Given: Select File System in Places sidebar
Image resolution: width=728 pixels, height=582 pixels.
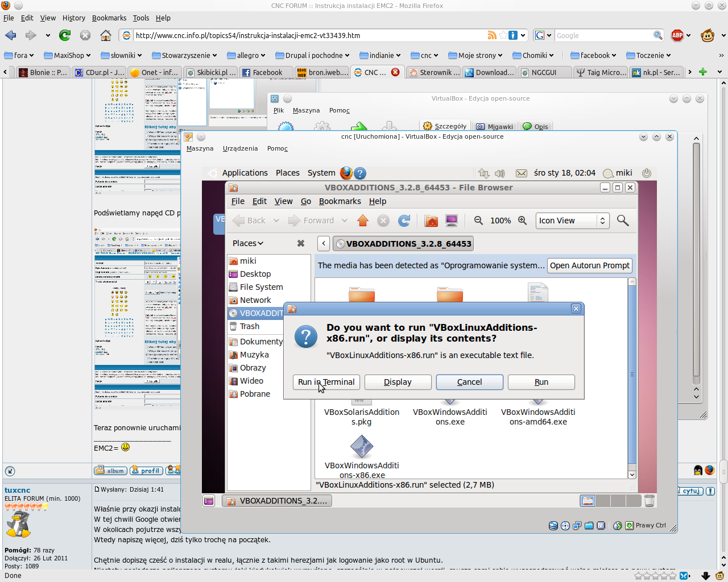Looking at the screenshot, I should point(261,287).
